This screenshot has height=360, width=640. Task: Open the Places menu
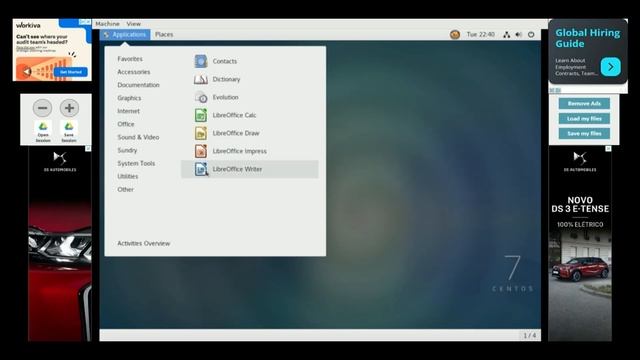tap(164, 35)
